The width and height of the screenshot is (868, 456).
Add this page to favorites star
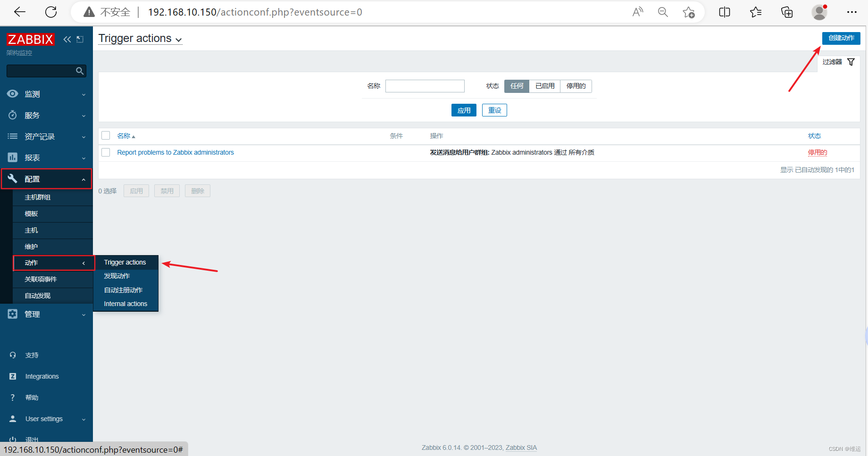[x=689, y=12]
